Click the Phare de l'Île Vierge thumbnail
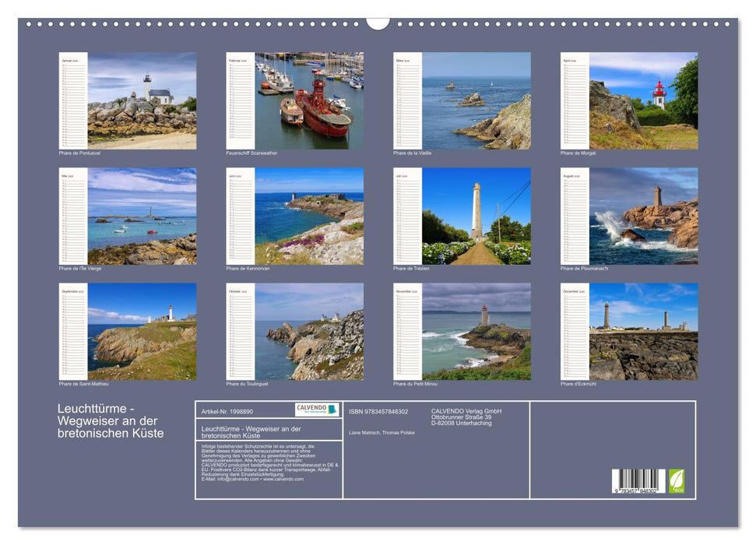This screenshot has height=545, width=756. [141, 216]
